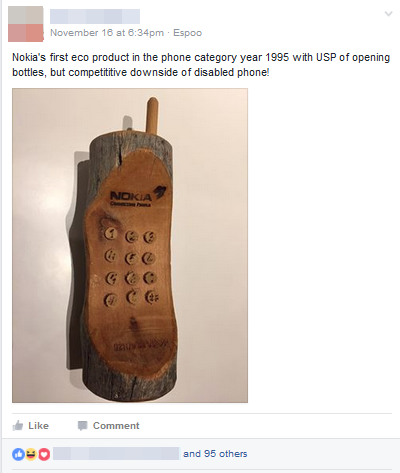Open the Espoo location link
The image size is (400, 473).
point(188,33)
